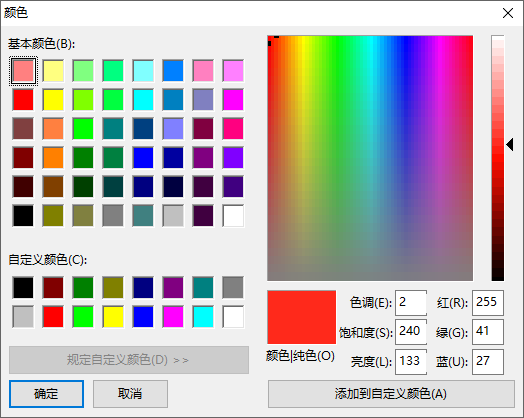Pick the yellow swatch in basic colors
Image resolution: width=524 pixels, height=418 pixels.
(53, 100)
